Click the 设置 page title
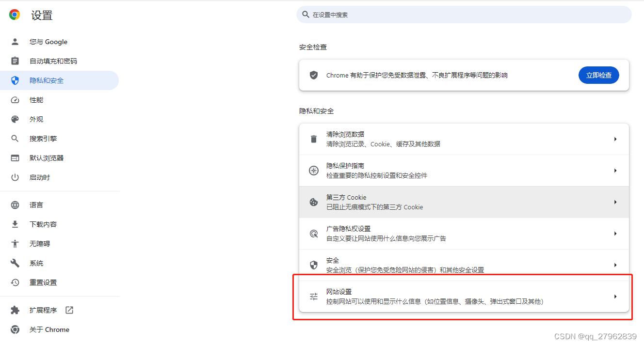644x345 pixels. coord(42,15)
